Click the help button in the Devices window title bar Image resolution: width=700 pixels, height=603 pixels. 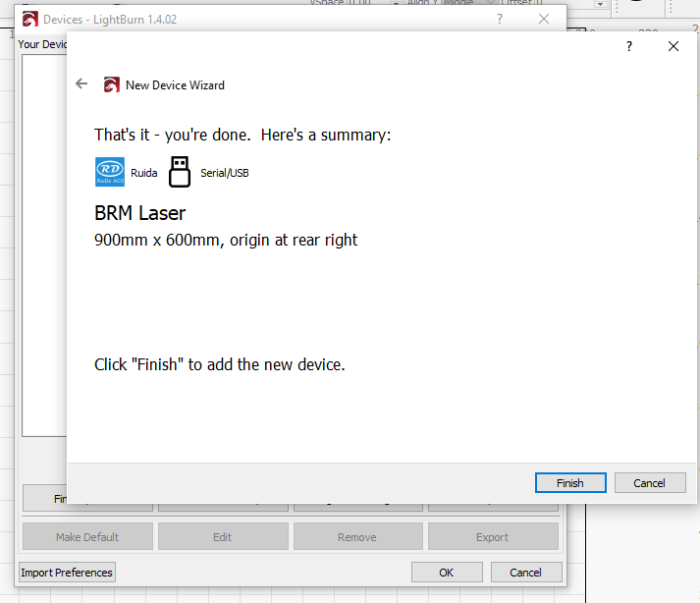(x=500, y=19)
